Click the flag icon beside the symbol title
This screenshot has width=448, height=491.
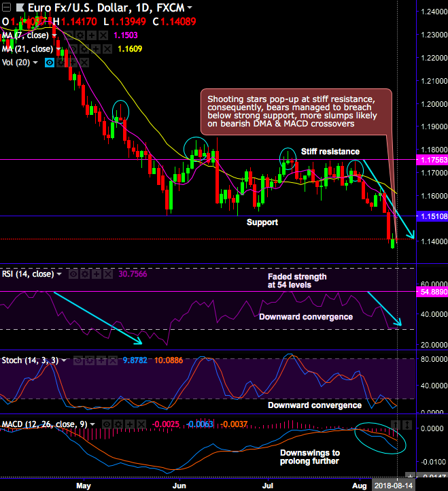tap(20, 7)
